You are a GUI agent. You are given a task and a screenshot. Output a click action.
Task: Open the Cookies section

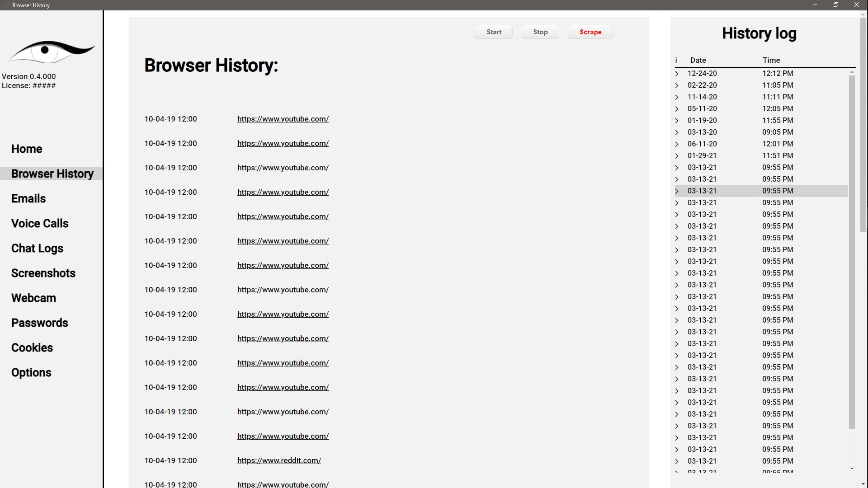click(x=32, y=348)
